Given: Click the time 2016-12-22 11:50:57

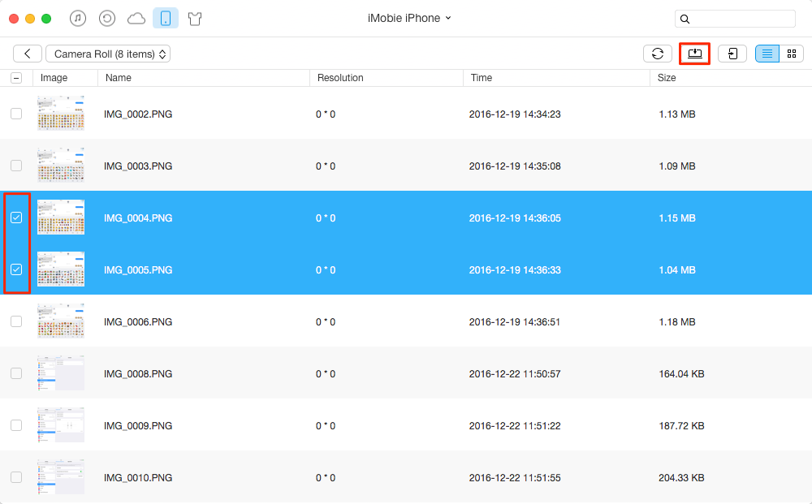Looking at the screenshot, I should click(515, 374).
